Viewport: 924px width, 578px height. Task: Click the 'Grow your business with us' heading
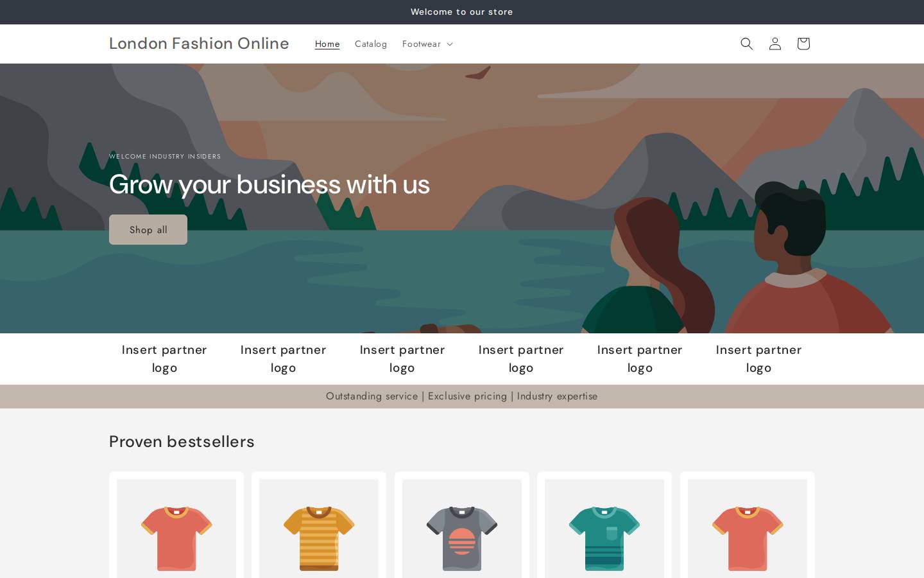pyautogui.click(x=269, y=184)
